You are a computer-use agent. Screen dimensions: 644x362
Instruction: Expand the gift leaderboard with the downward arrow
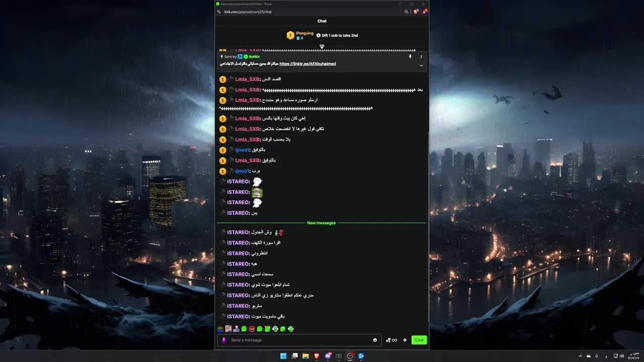pyautogui.click(x=322, y=46)
